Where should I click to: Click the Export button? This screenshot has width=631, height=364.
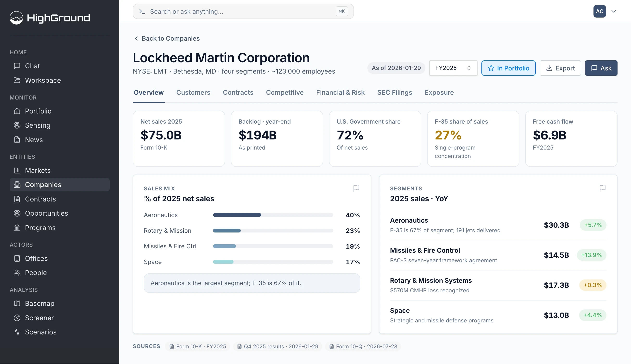point(560,68)
